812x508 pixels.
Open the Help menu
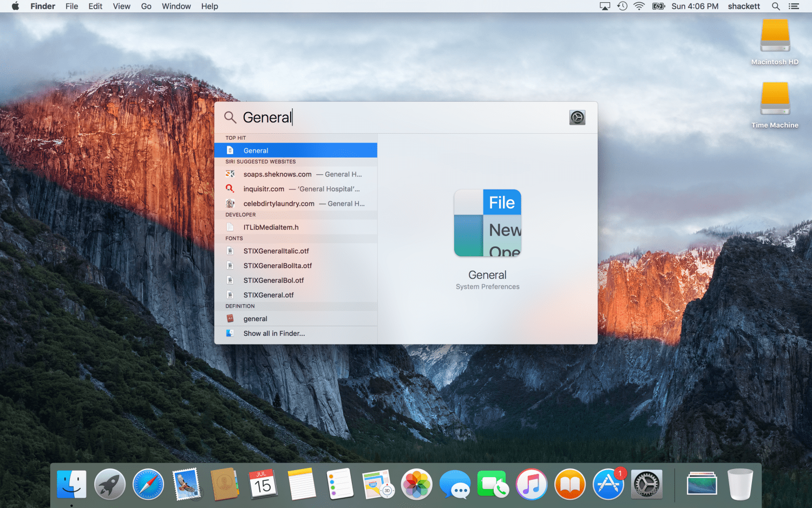(209, 6)
